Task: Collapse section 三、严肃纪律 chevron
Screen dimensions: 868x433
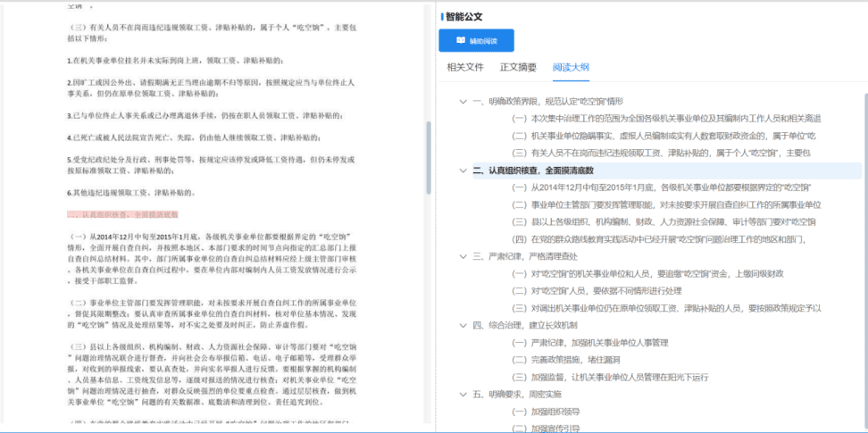Action: 463,256
